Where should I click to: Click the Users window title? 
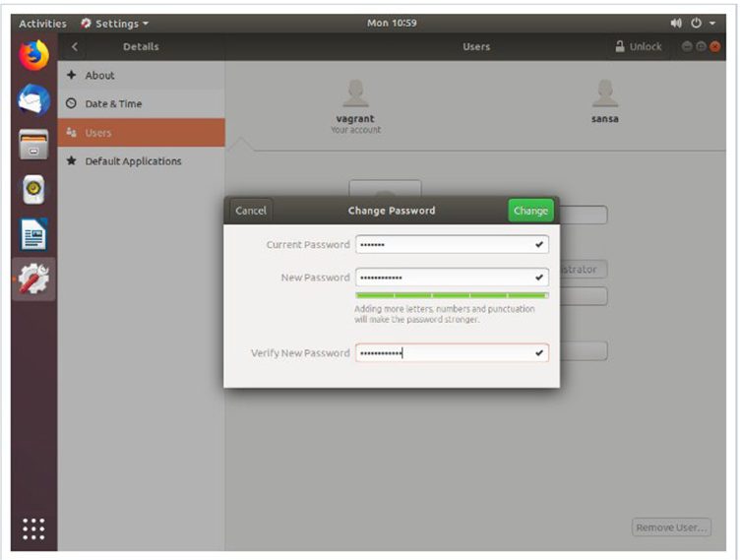coord(476,47)
